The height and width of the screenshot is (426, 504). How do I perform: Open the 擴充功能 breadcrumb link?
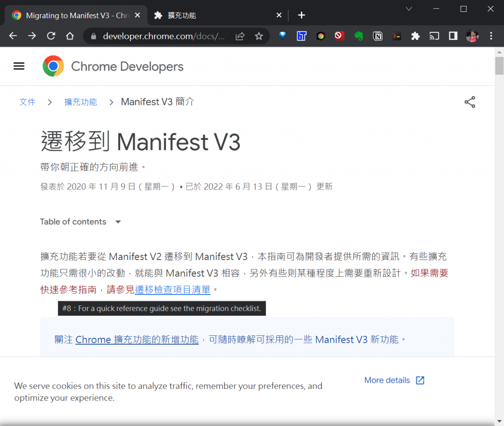(x=80, y=102)
